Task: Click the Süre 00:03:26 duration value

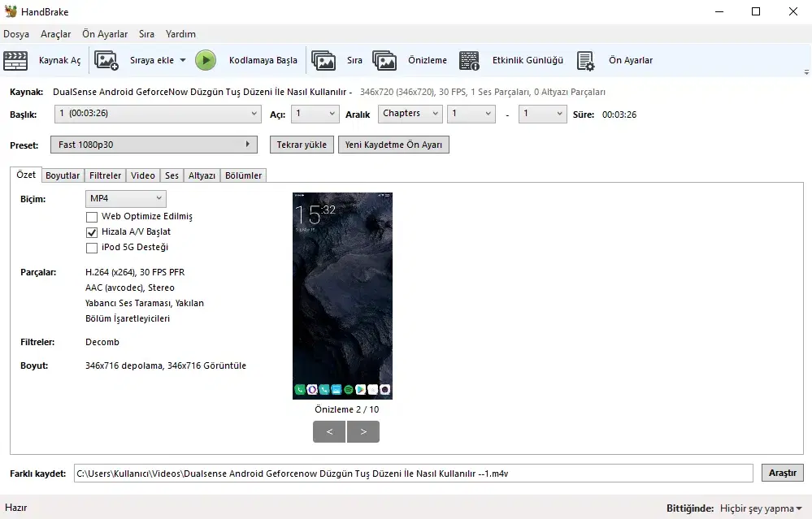Action: [619, 115]
